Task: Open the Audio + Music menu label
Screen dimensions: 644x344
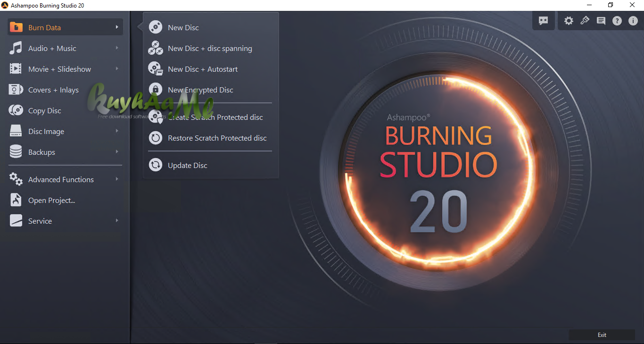Action: 52,48
